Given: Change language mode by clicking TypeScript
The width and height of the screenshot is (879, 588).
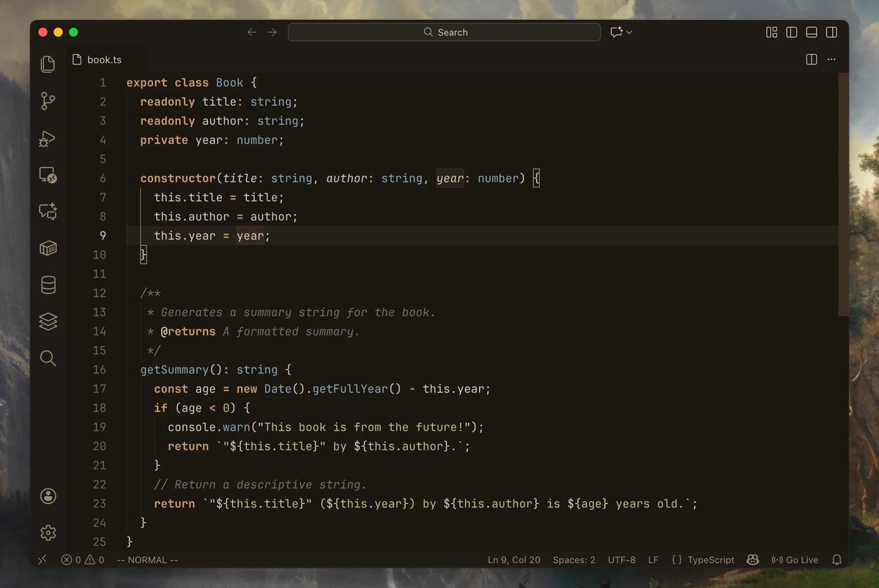Looking at the screenshot, I should tap(710, 559).
